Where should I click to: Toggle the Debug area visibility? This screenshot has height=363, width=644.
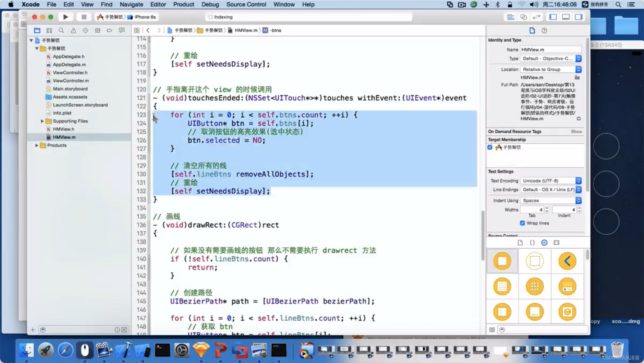(x=566, y=17)
